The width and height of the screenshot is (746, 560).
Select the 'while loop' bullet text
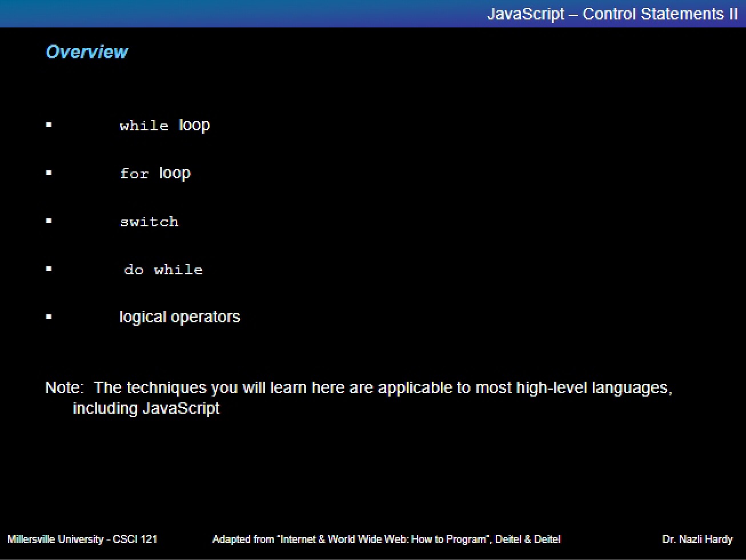pyautogui.click(x=165, y=125)
